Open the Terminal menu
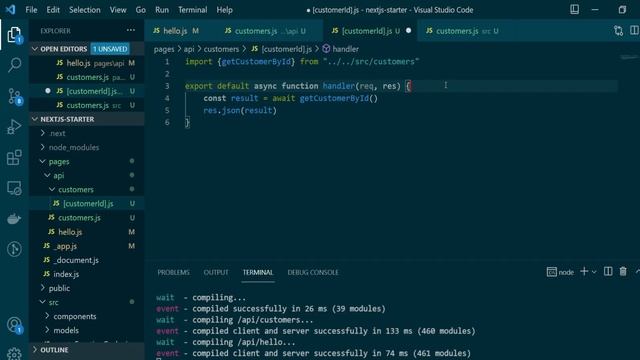Screen dimensions: 640x360 [192, 10]
